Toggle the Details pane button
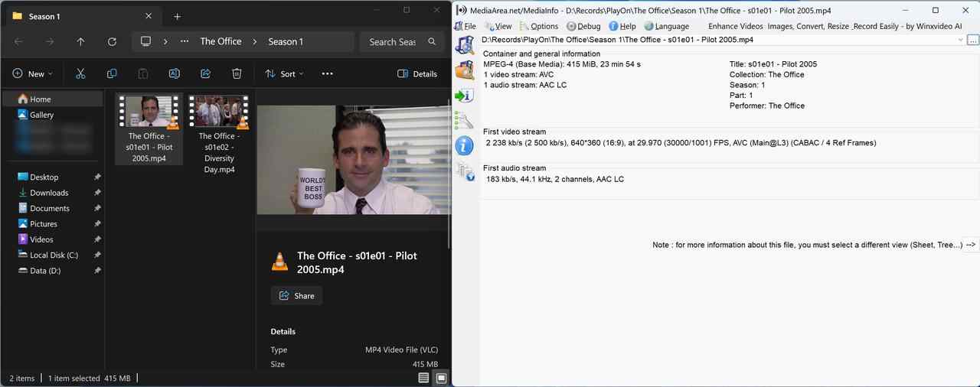Viewport: 980px width, 387px height. (x=417, y=73)
